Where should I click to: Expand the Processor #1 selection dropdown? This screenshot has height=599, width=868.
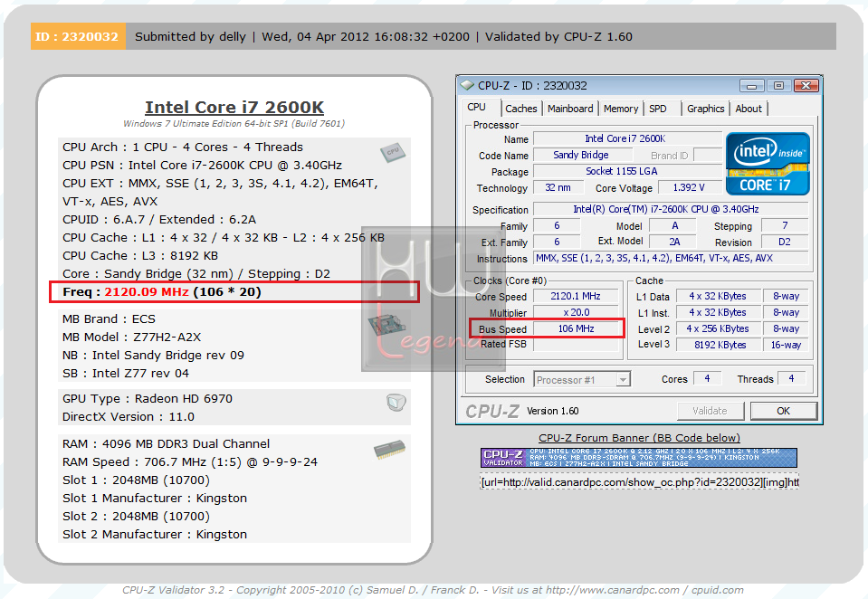(x=624, y=380)
